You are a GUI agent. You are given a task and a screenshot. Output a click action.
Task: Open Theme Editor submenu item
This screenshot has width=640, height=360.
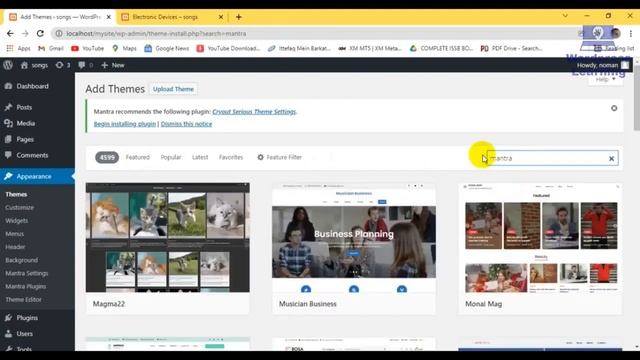pos(23,299)
